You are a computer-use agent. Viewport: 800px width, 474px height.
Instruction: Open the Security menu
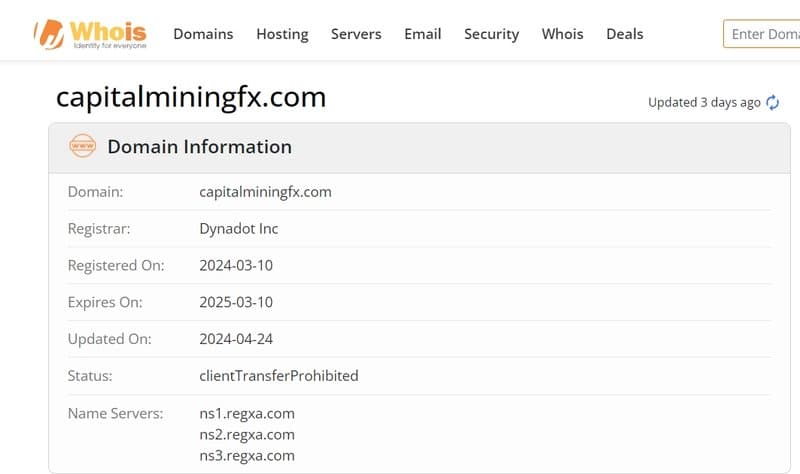[x=491, y=34]
